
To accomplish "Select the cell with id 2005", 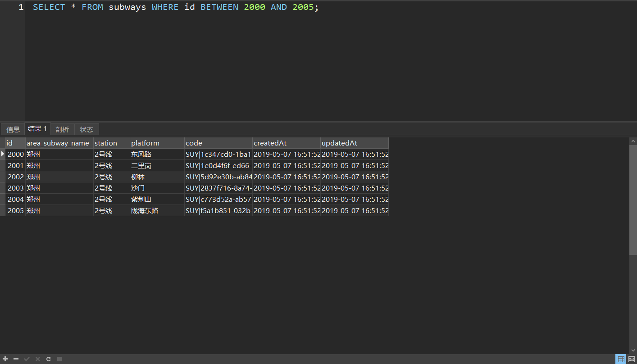I will [x=15, y=211].
